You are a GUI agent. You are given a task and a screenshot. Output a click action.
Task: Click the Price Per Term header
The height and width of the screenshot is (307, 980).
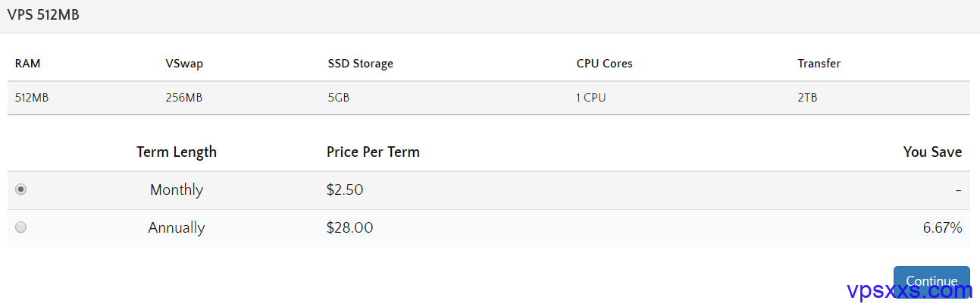pos(373,152)
